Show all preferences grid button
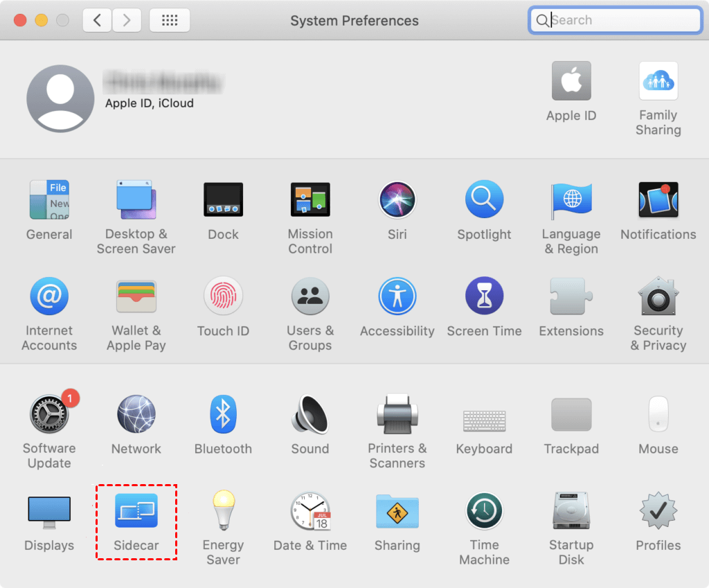This screenshot has height=588, width=709. 170,20
